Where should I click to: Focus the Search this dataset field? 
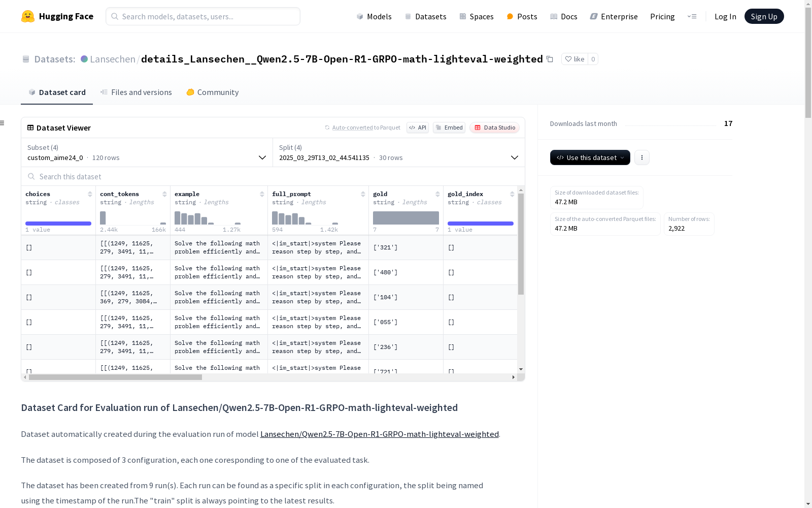[273, 176]
